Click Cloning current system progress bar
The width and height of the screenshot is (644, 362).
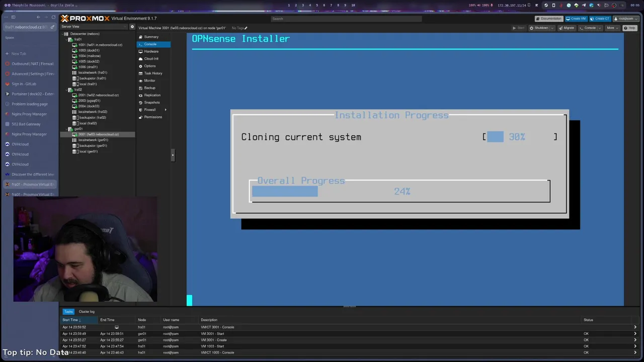(520, 137)
